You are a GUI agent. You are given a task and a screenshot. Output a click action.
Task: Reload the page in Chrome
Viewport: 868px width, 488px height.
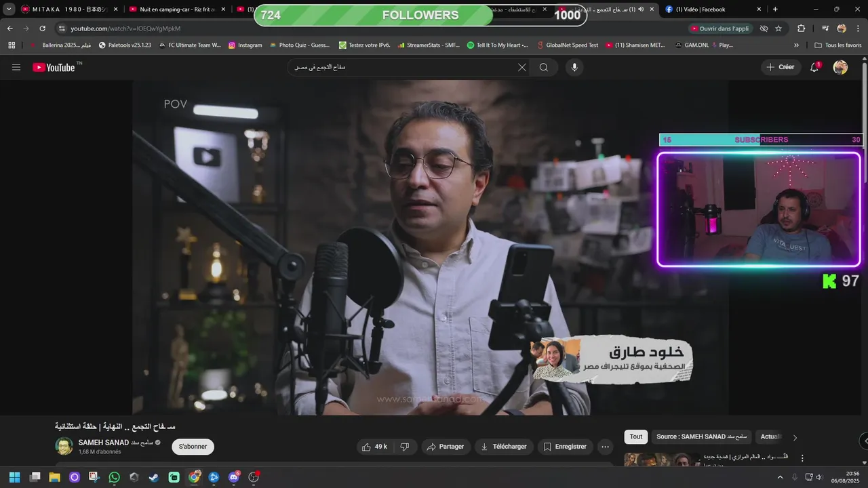tap(42, 28)
